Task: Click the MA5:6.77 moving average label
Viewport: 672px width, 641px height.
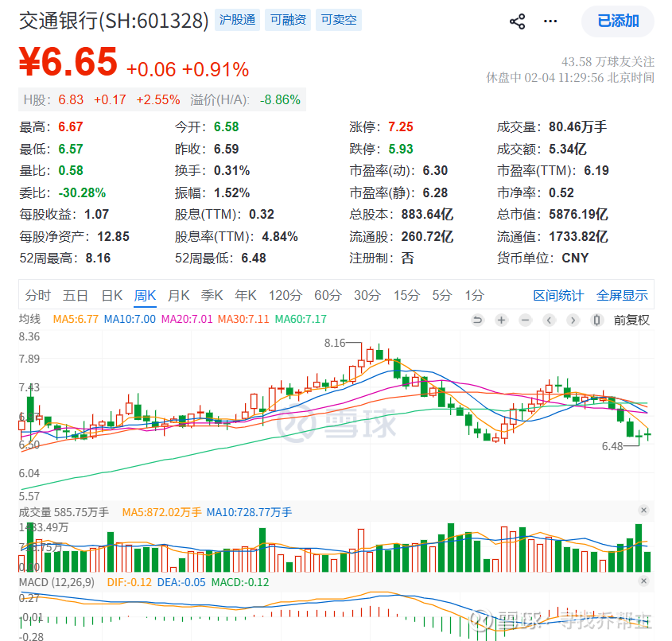Action: click(76, 319)
